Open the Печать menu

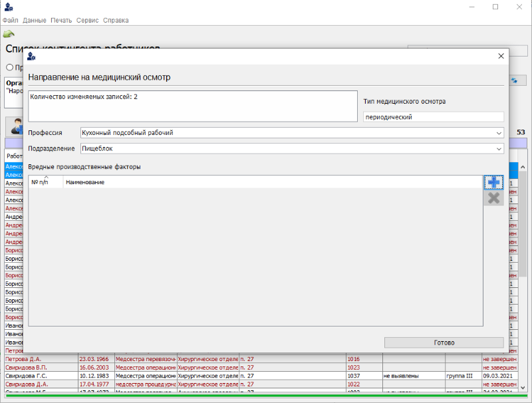[61, 20]
